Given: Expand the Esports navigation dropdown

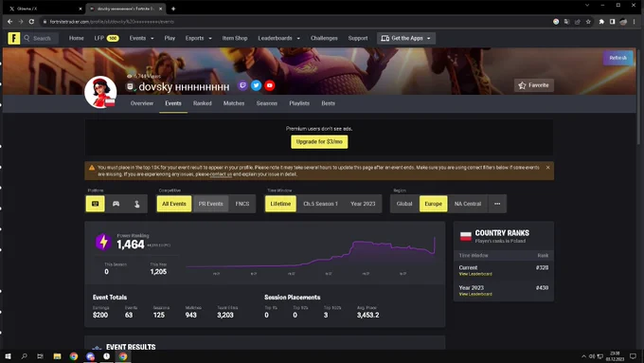Looking at the screenshot, I should 198,38.
